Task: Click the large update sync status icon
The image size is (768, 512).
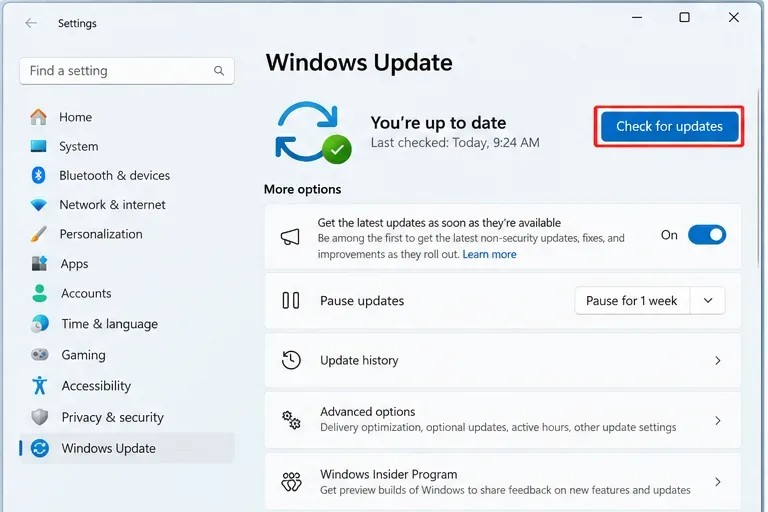Action: coord(313,132)
